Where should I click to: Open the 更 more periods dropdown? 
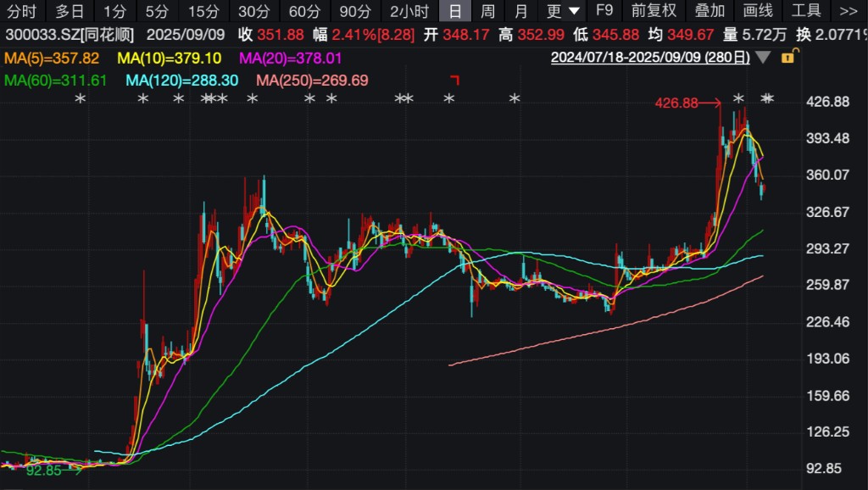[x=564, y=11]
